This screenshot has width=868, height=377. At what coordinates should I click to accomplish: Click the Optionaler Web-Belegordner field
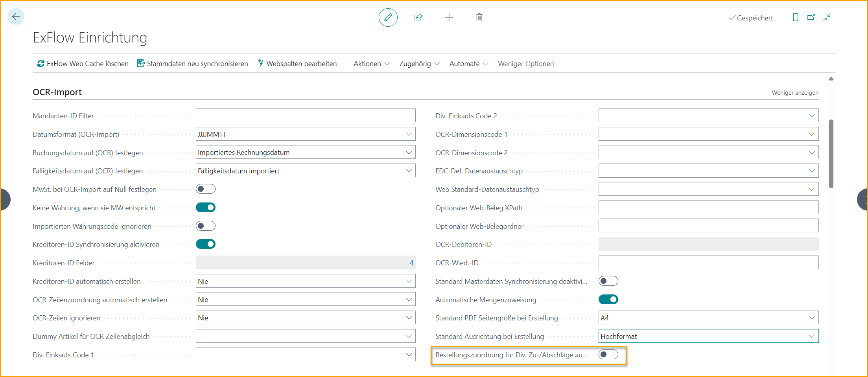pyautogui.click(x=708, y=226)
